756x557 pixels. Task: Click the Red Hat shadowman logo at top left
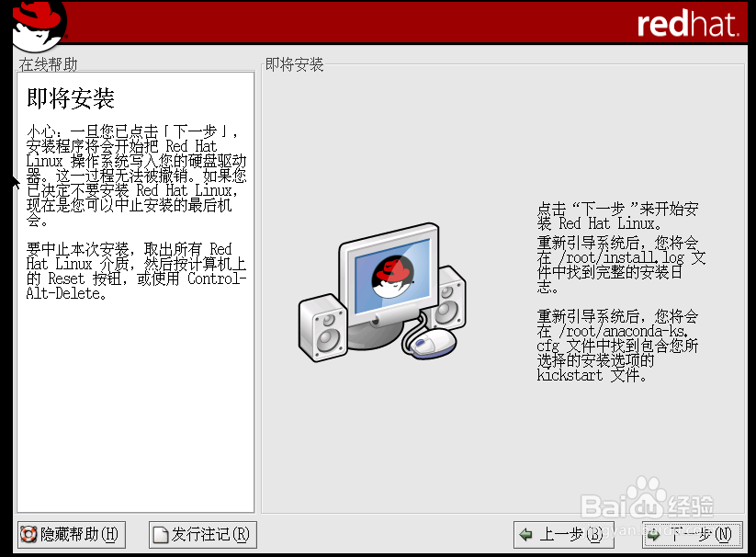coord(38,25)
